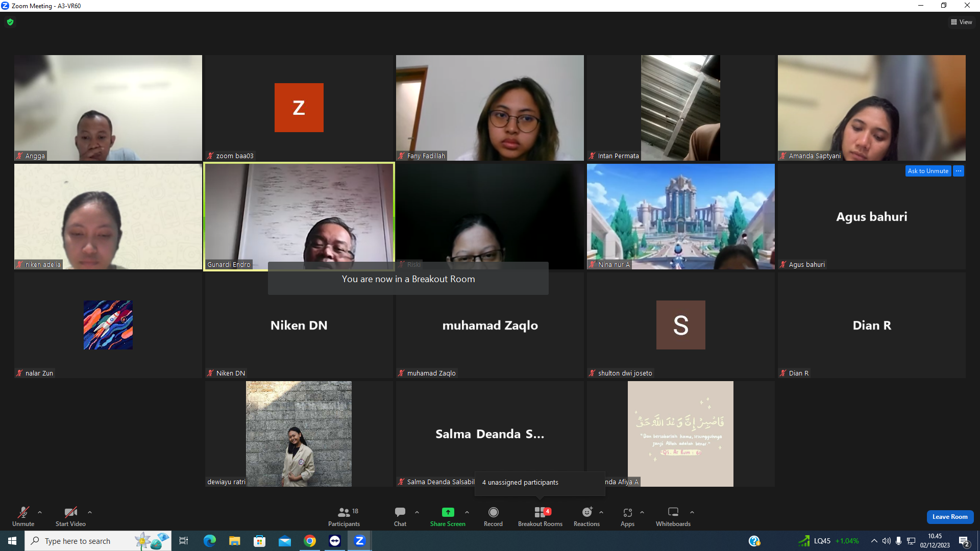Open File Explorer from taskbar
980x551 pixels.
coord(234,541)
